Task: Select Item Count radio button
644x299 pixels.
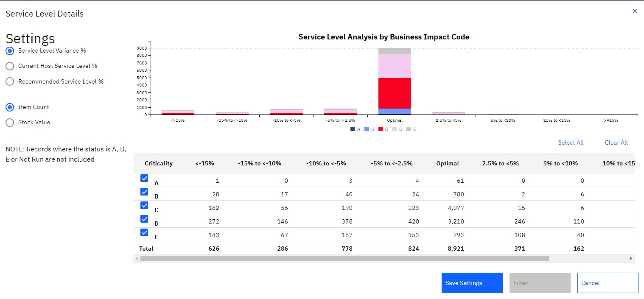Action: tap(10, 107)
